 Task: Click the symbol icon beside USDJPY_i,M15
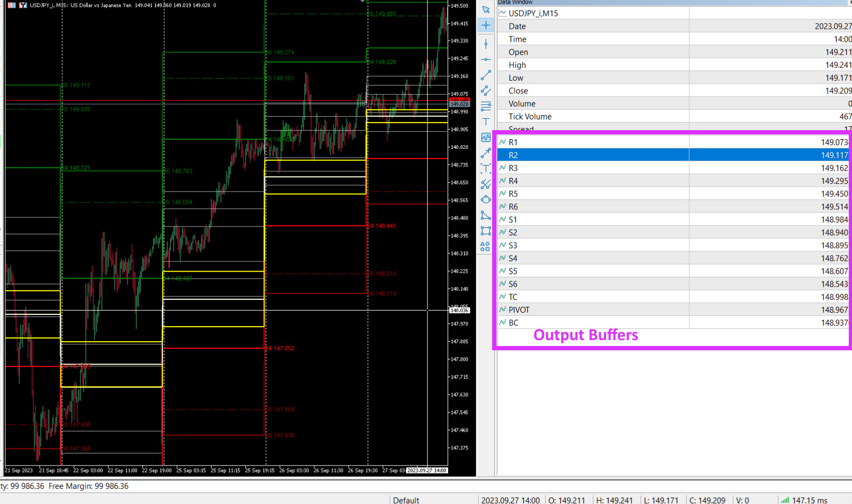click(x=503, y=13)
